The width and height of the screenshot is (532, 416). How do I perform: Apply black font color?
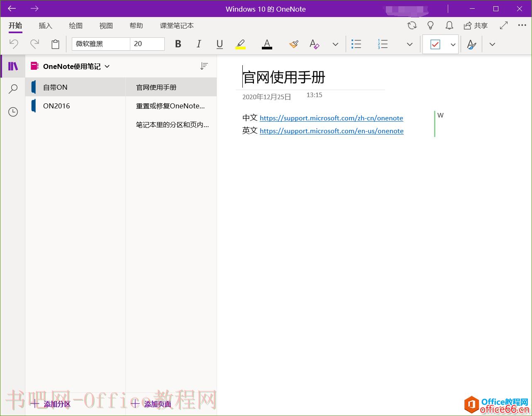point(267,44)
